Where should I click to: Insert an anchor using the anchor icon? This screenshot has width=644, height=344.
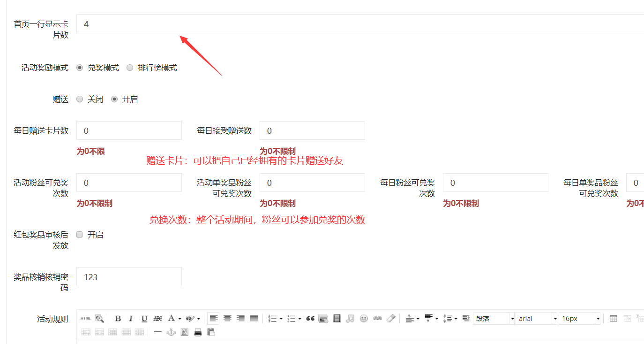click(171, 332)
